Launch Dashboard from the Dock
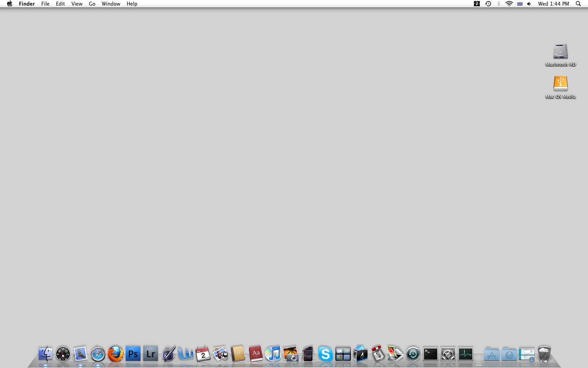 [x=63, y=354]
